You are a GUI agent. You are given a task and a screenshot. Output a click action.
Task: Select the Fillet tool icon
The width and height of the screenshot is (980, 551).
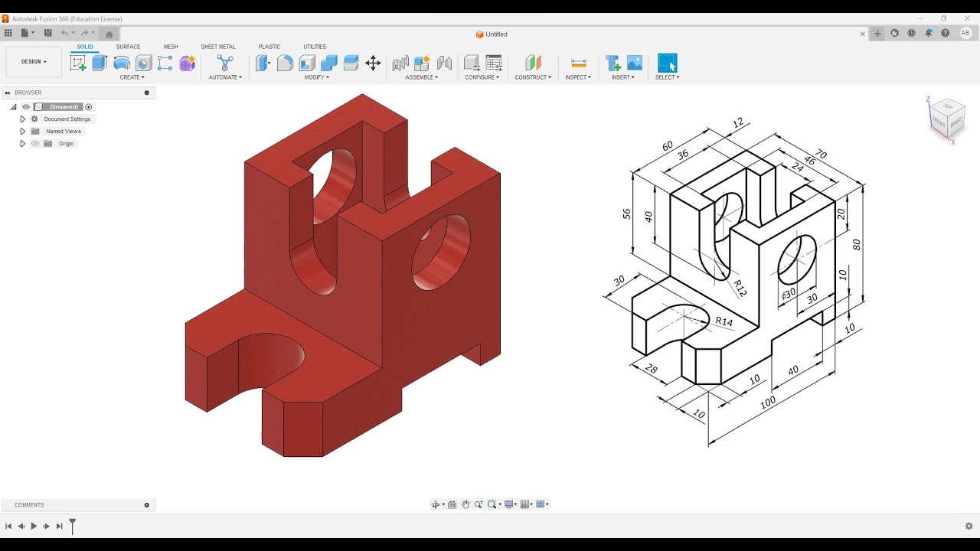coord(285,63)
